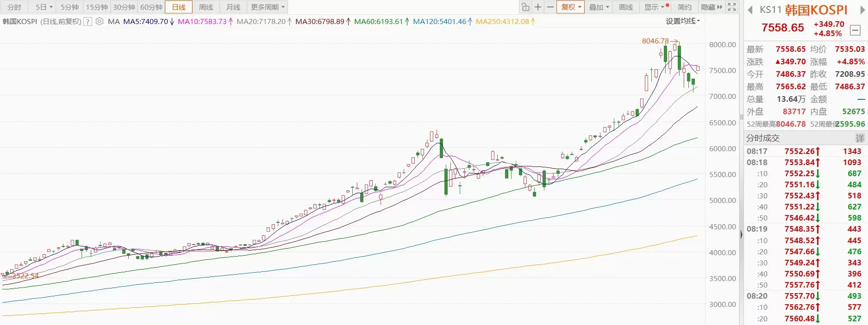Viewport: 868px width, 325px height.
Task: Click minus box beside price change
Action: tap(855, 31)
